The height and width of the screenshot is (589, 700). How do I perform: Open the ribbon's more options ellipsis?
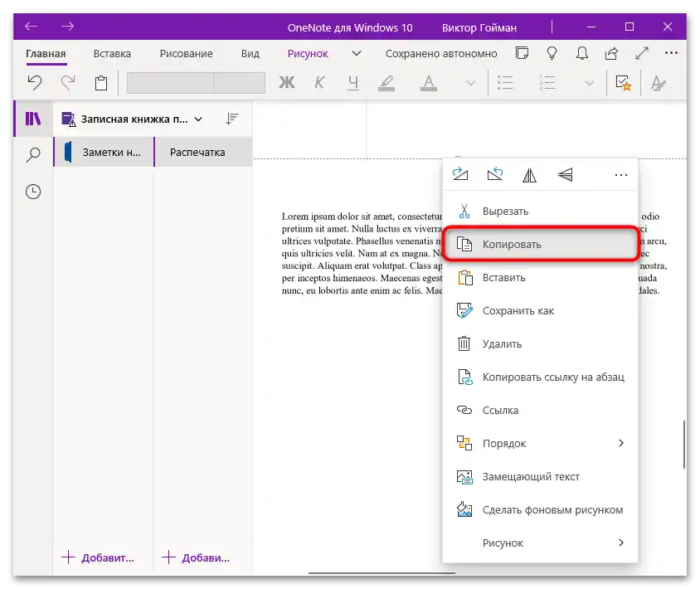click(671, 53)
